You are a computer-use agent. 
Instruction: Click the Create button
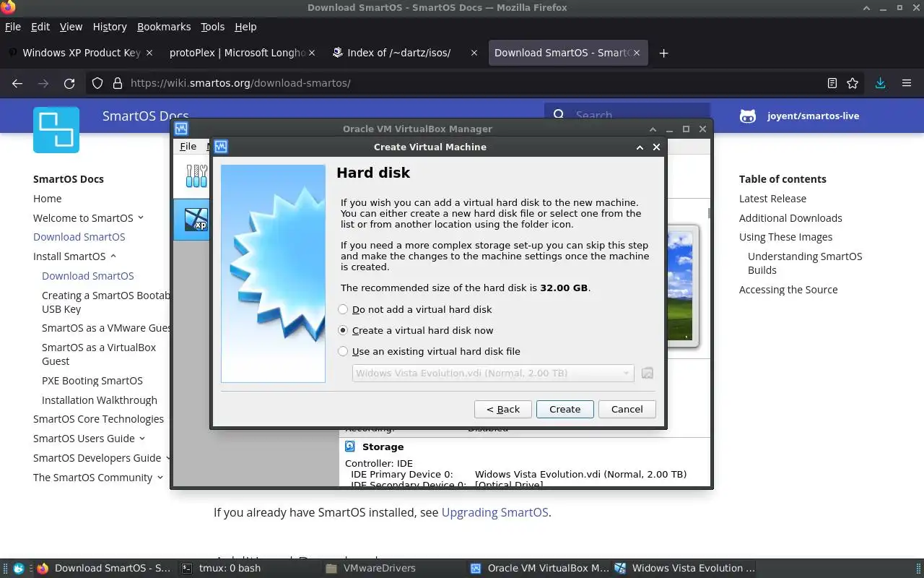(x=565, y=409)
